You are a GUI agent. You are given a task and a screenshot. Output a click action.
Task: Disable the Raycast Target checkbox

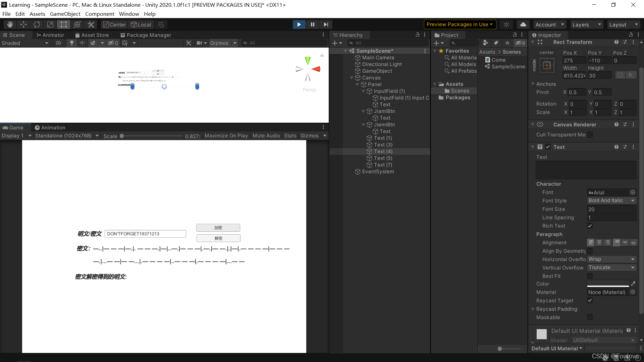pos(590,301)
